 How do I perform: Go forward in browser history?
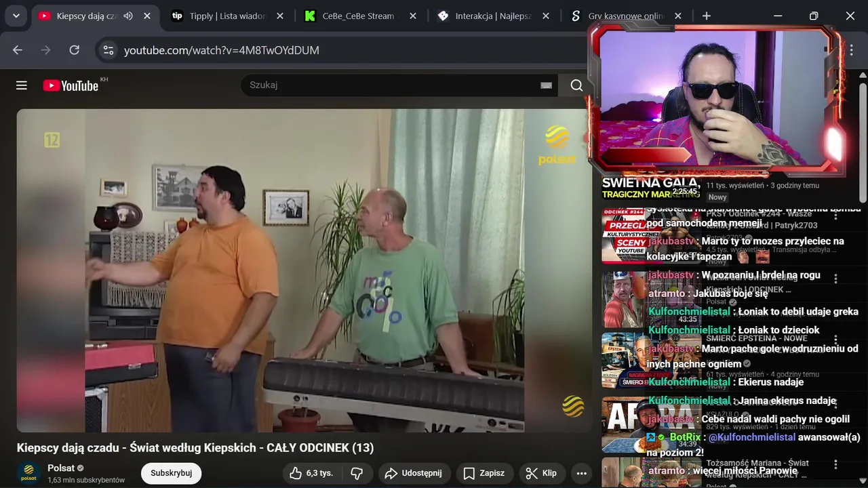point(45,50)
